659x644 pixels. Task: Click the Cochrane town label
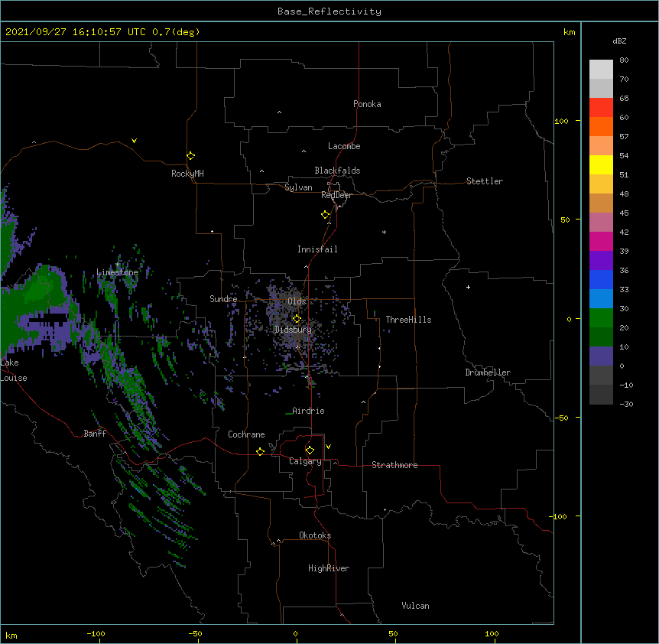[246, 434]
